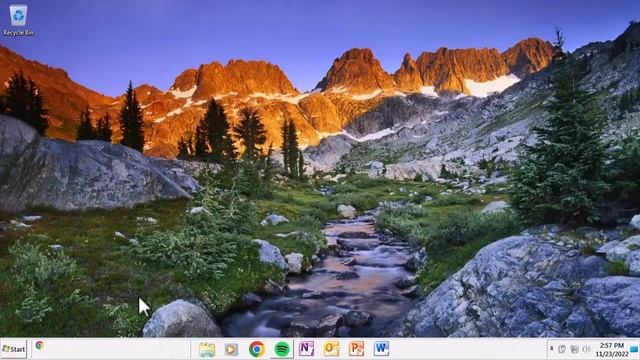The height and width of the screenshot is (360, 640).
Task: Open the Recycle Bin desktop icon
Action: [x=18, y=20]
